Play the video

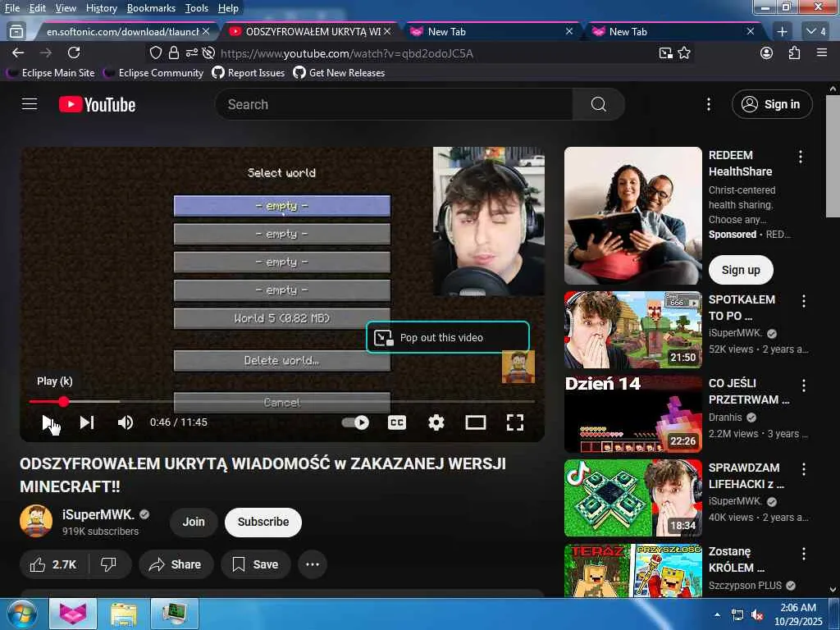tap(48, 422)
